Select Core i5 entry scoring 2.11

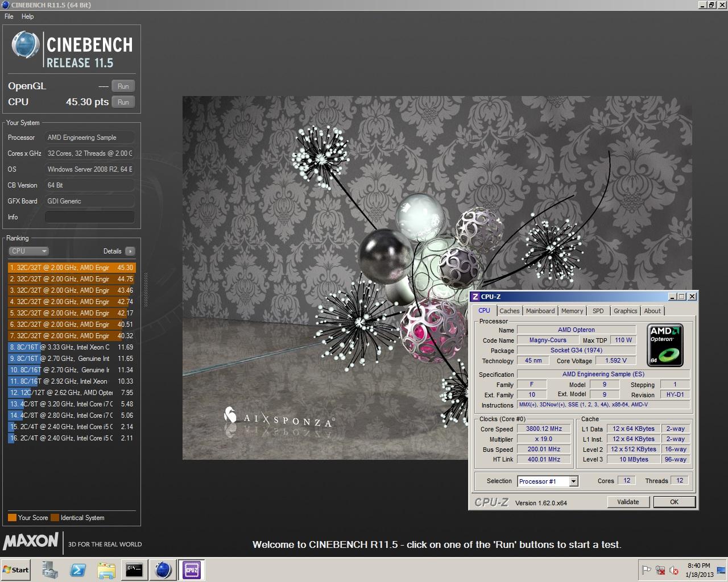point(72,438)
